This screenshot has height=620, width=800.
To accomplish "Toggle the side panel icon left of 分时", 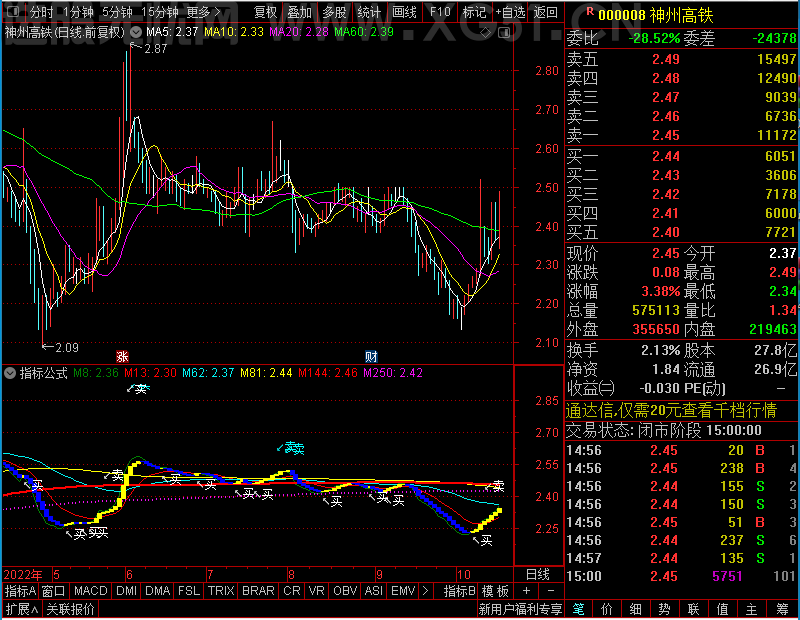I will [x=14, y=12].
